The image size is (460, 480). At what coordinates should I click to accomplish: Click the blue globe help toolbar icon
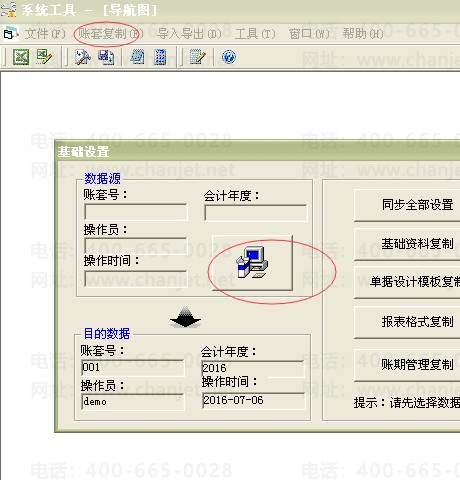(x=229, y=57)
